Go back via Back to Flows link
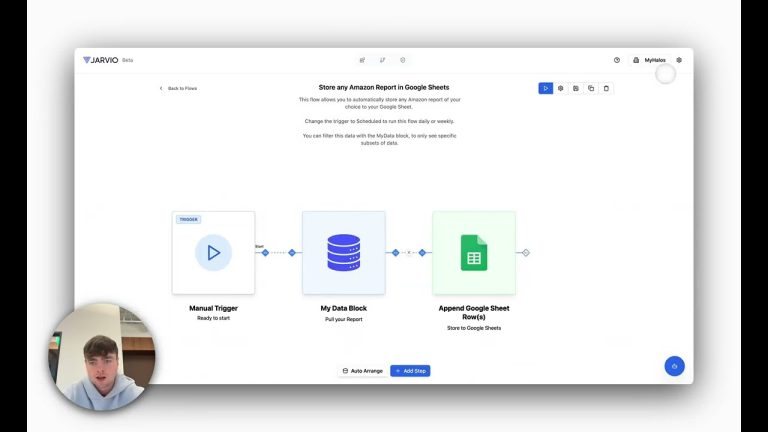The width and height of the screenshot is (768, 432). (x=178, y=88)
